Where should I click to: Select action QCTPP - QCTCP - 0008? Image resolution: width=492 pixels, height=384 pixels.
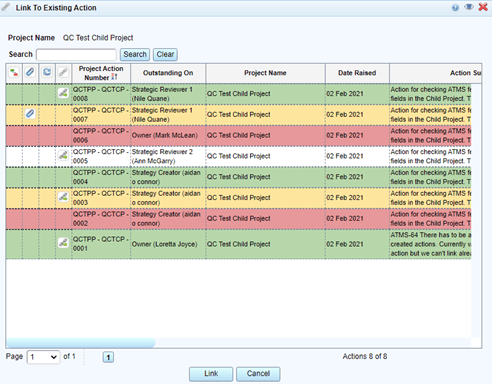pyautogui.click(x=101, y=94)
